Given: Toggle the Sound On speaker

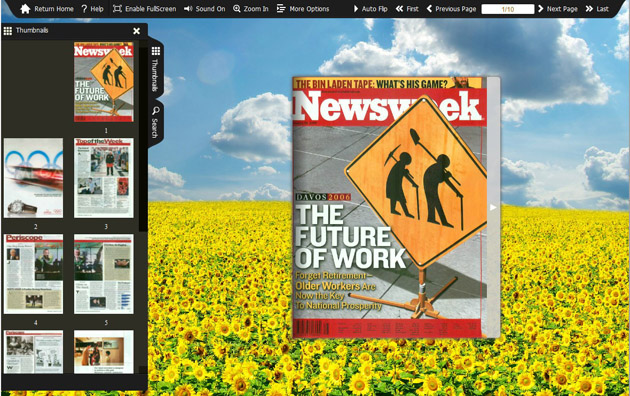Looking at the screenshot, I should pos(188,9).
